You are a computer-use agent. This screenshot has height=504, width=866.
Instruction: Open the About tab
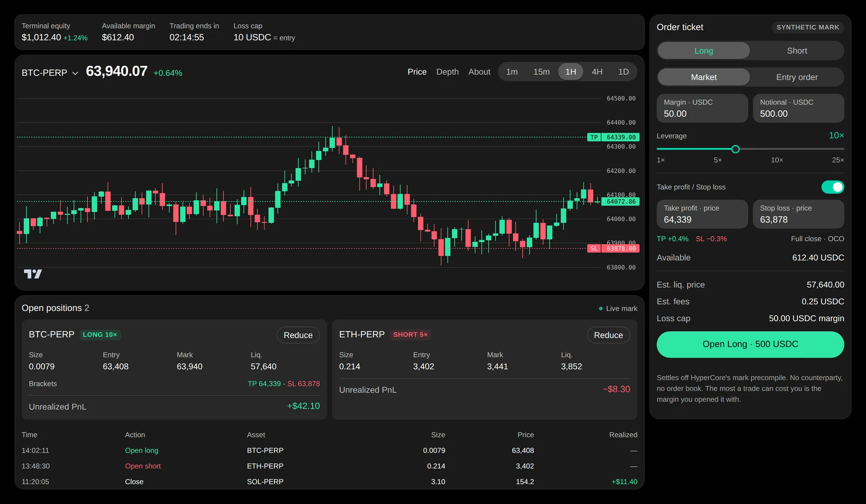coord(479,72)
